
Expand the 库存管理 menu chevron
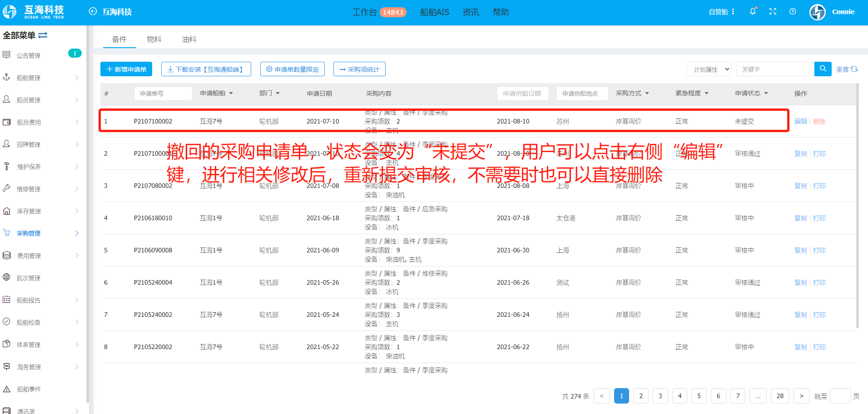77,211
